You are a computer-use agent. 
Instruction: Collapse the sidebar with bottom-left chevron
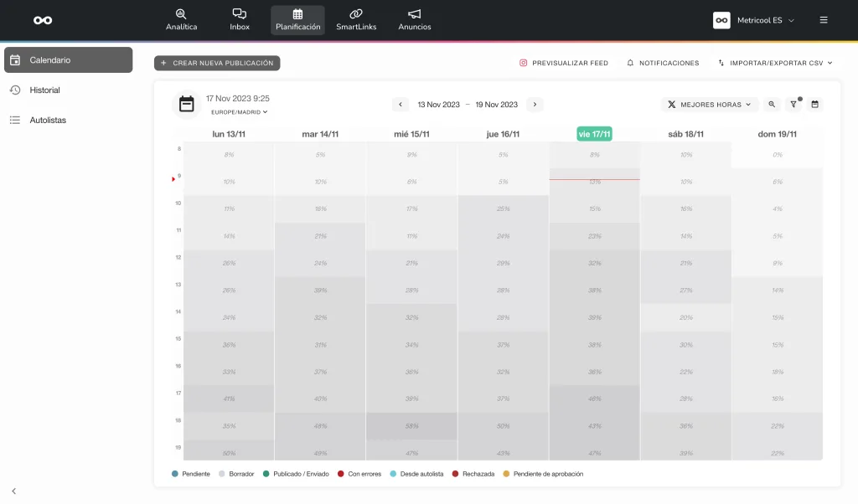[x=13, y=491]
